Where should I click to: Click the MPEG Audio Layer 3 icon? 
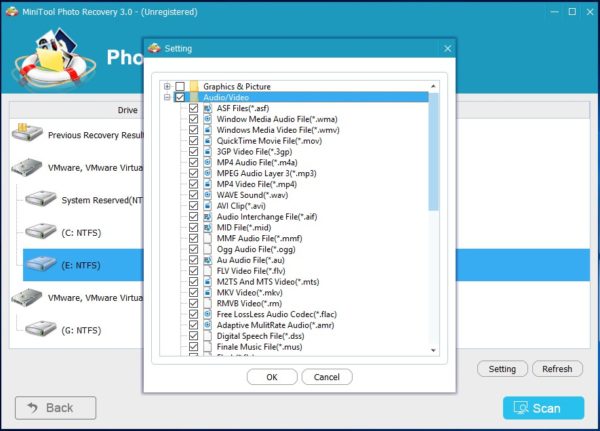(207, 173)
